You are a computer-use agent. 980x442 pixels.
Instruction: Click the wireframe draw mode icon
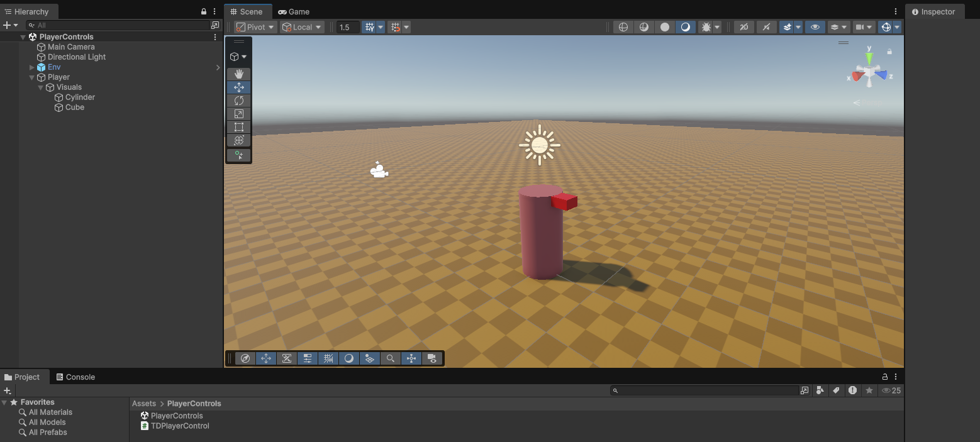pos(623,27)
